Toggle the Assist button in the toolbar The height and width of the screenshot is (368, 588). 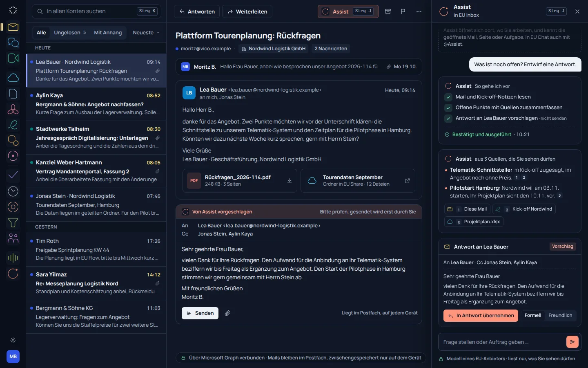[348, 11]
